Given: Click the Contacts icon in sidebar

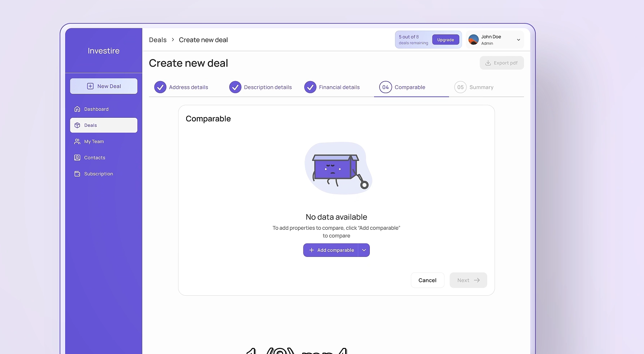Looking at the screenshot, I should pos(77,158).
